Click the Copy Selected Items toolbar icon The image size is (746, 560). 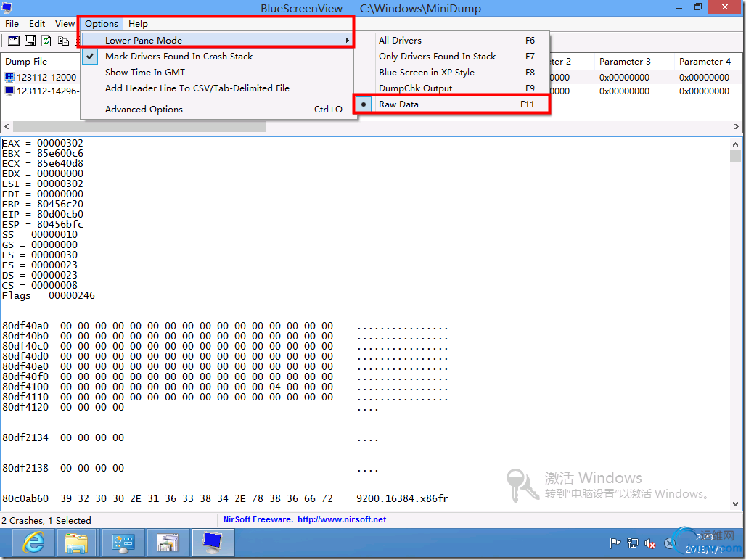(x=63, y=41)
